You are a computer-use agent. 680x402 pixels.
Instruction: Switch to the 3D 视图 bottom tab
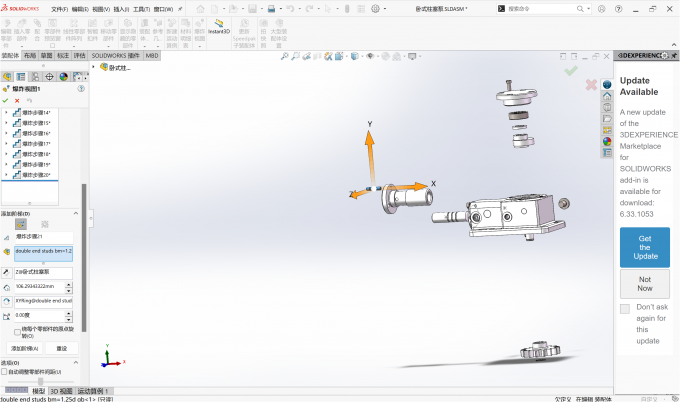(x=62, y=391)
